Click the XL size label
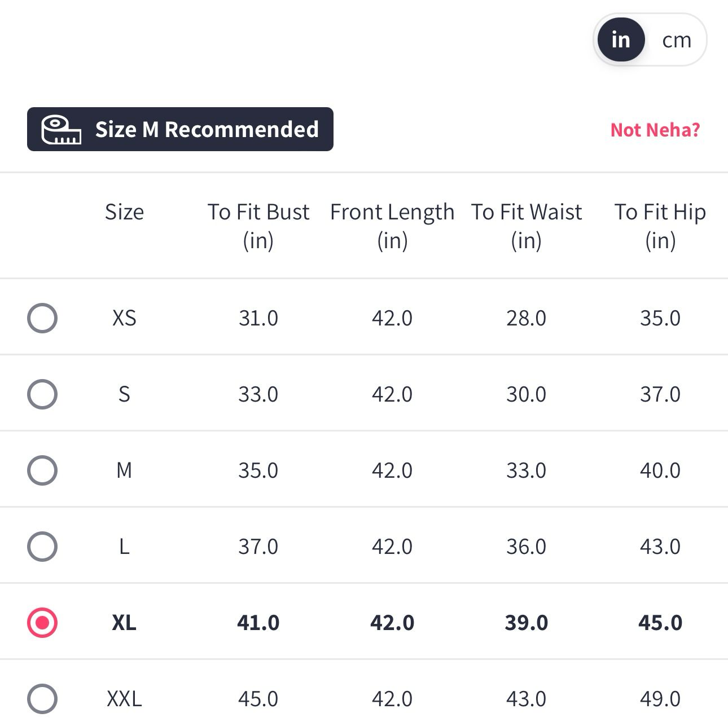This screenshot has width=728, height=722. 124,623
